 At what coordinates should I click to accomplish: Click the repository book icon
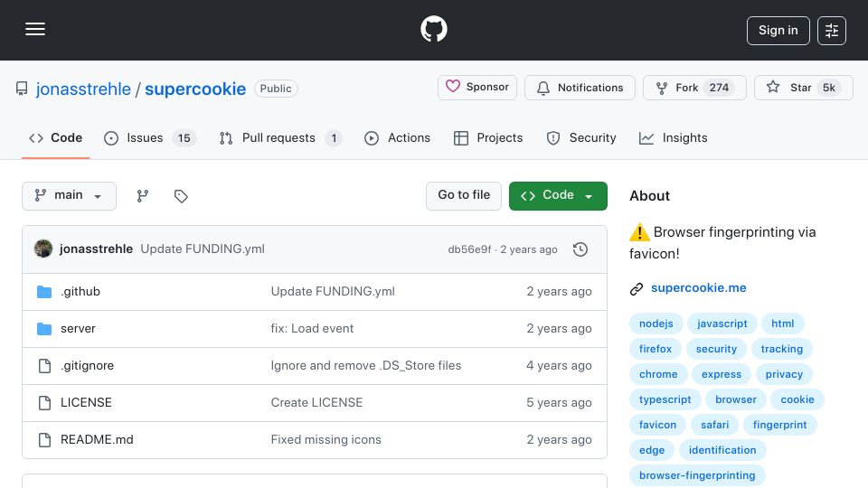point(22,89)
